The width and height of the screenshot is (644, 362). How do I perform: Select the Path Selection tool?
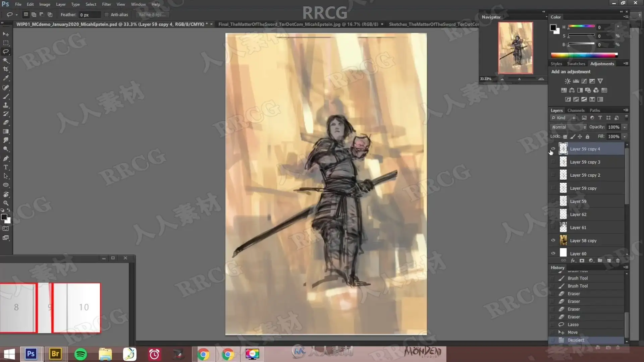coord(6,176)
